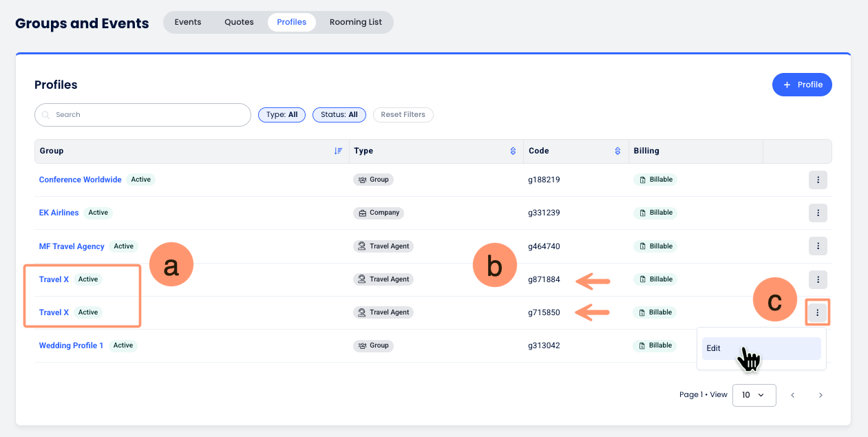Image resolution: width=868 pixels, height=437 pixels.
Task: Sort by the Group column sort icon
Action: [338, 151]
